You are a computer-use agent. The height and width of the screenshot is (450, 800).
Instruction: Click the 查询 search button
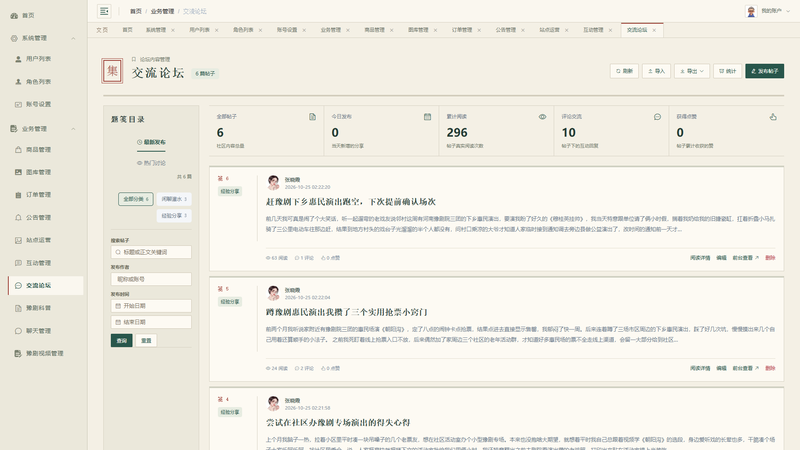point(121,340)
